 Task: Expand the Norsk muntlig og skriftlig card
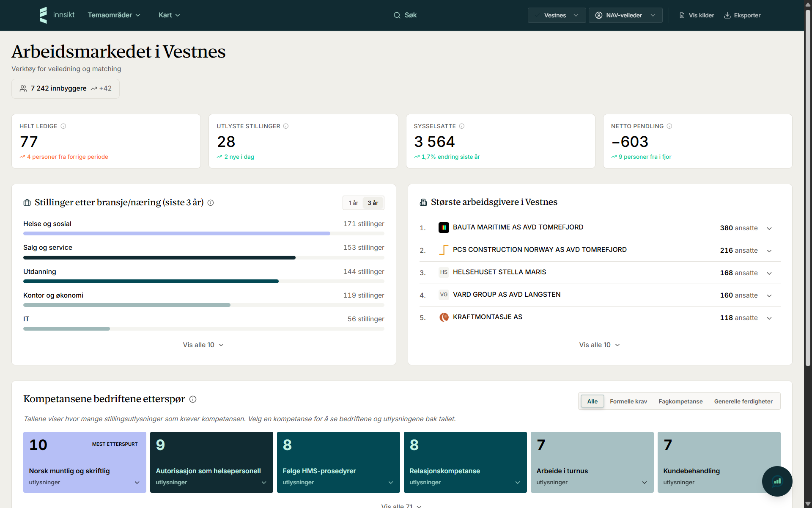coord(85,462)
